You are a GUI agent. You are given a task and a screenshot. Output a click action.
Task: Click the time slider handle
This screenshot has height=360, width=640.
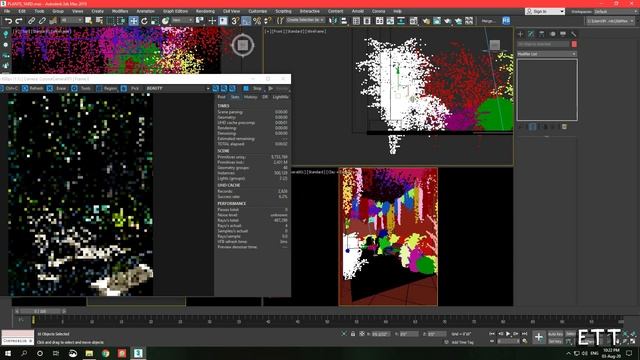pos(40,311)
